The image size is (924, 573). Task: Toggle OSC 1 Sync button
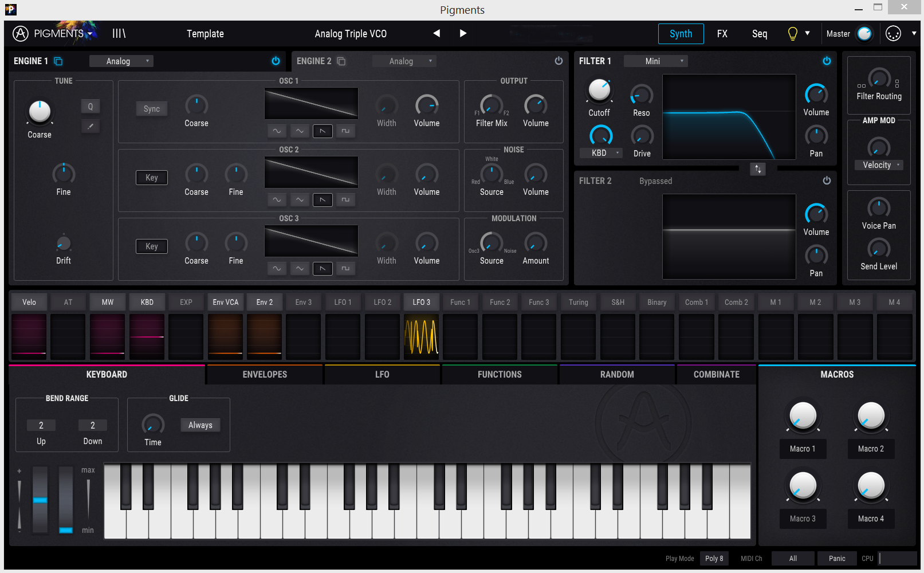tap(152, 109)
